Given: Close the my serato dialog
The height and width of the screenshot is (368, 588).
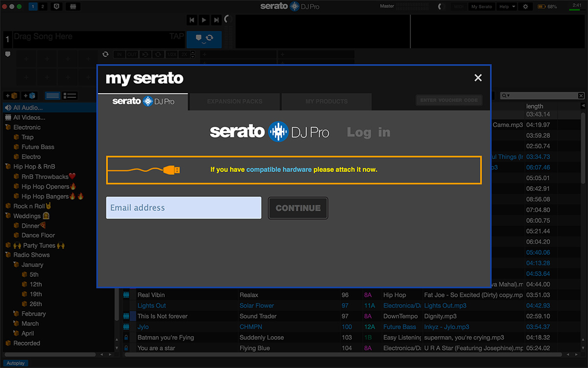Looking at the screenshot, I should (478, 78).
